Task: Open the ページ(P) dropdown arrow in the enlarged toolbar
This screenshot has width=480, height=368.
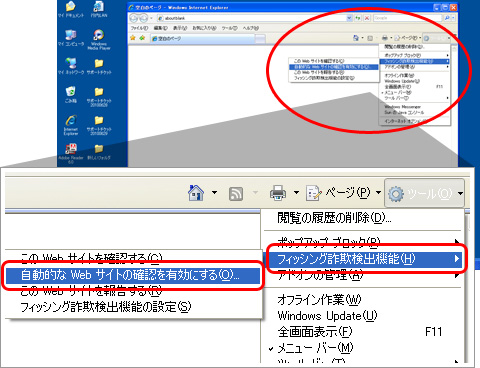Action: coord(378,193)
